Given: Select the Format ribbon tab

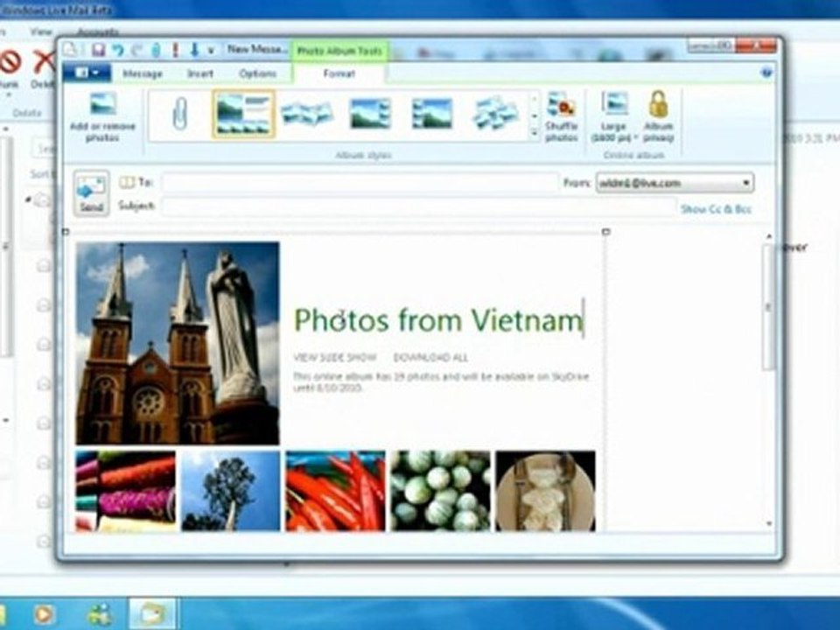Looking at the screenshot, I should [x=339, y=73].
